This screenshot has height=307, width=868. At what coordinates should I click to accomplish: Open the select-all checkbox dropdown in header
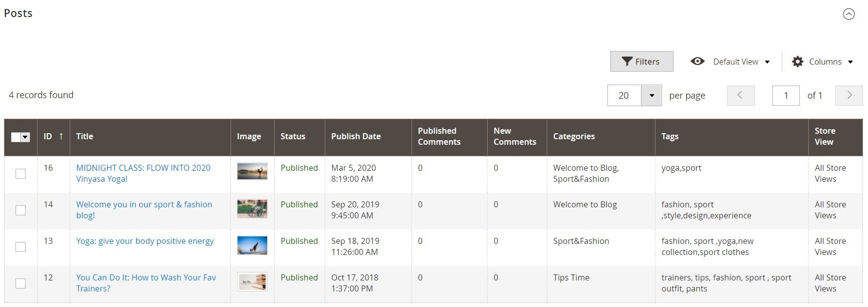25,137
